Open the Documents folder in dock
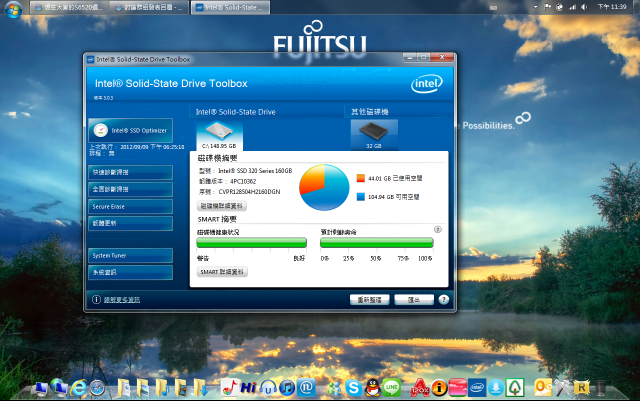The image size is (640, 401). [x=124, y=388]
